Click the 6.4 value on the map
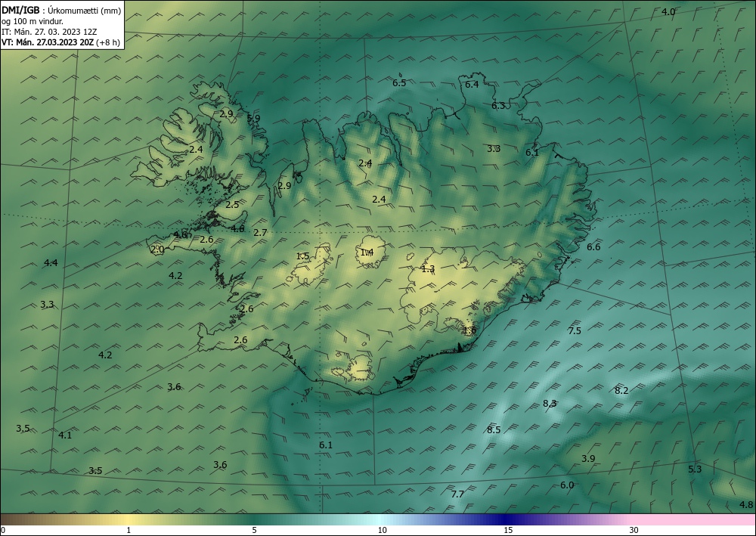756x536 pixels. (x=472, y=85)
